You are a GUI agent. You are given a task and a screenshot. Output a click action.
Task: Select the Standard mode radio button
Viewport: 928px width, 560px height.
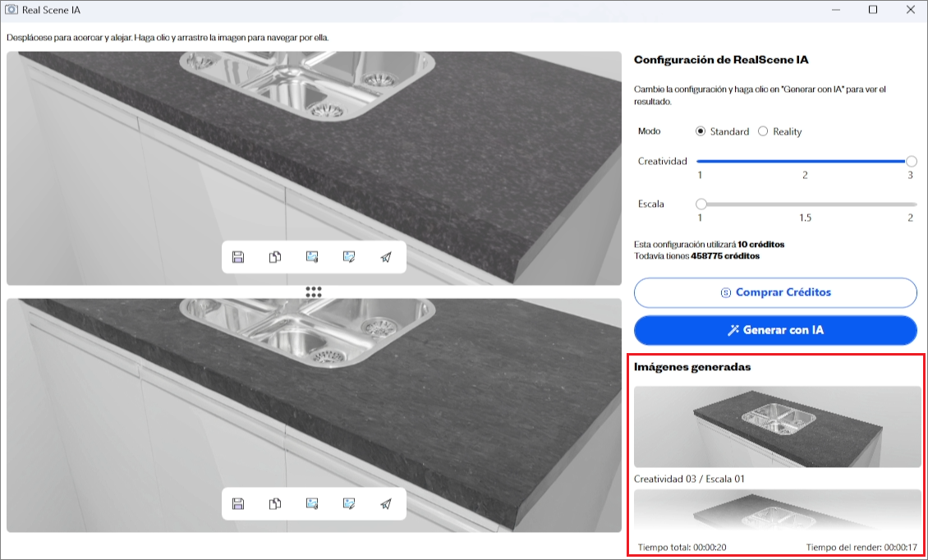pos(701,131)
